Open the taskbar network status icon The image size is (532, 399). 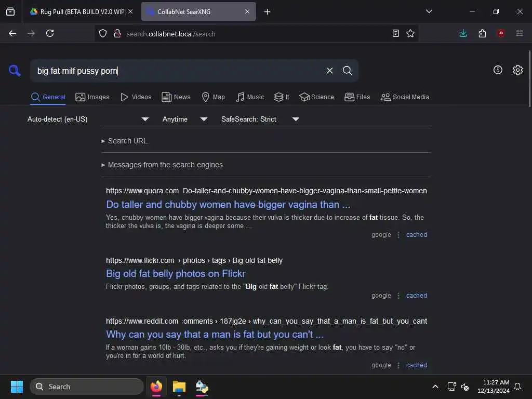(x=451, y=387)
